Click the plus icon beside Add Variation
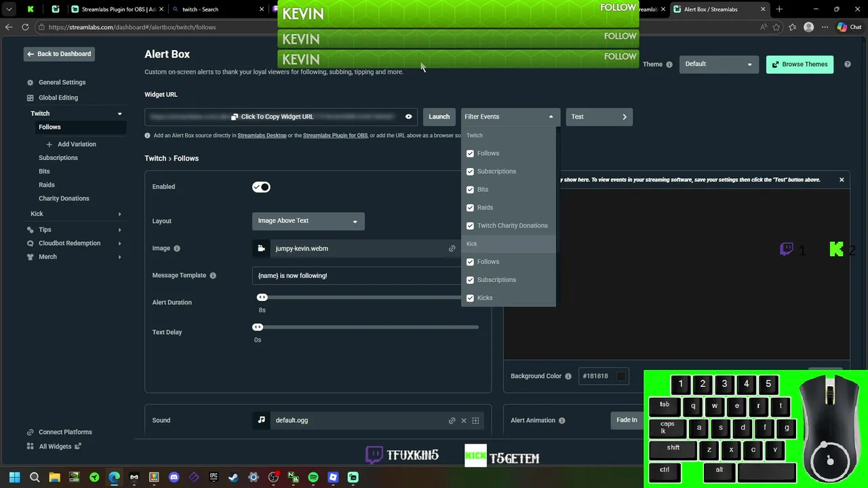 (x=49, y=144)
